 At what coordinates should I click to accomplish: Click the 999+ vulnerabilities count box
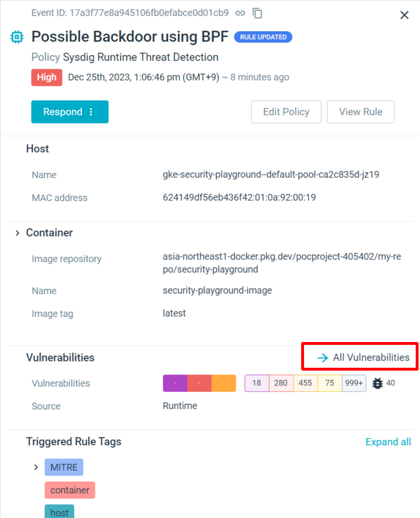point(354,383)
